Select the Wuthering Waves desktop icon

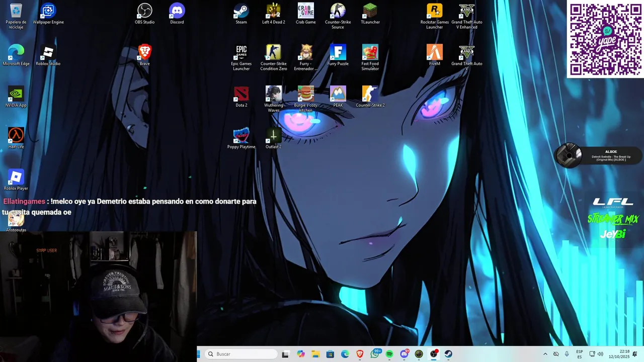pos(274,99)
